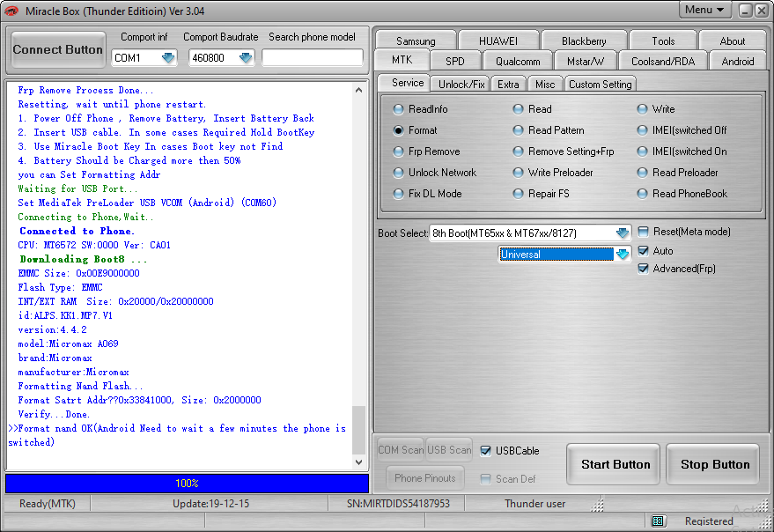
Task: Open the Menu dropdown in title bar
Action: (704, 10)
